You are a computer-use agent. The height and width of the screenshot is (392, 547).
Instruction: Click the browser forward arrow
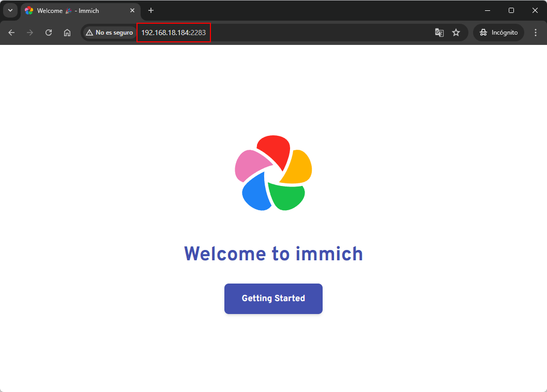pos(30,33)
